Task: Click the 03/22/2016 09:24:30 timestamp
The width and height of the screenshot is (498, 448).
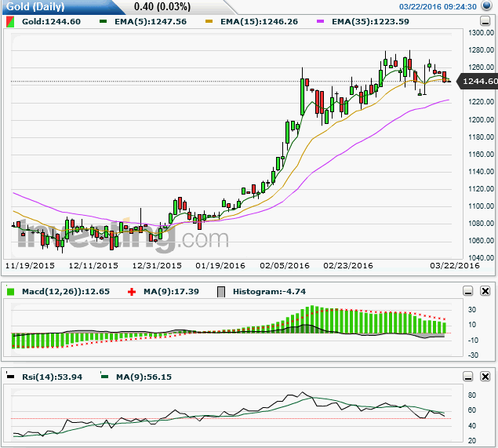Action: tap(438, 7)
